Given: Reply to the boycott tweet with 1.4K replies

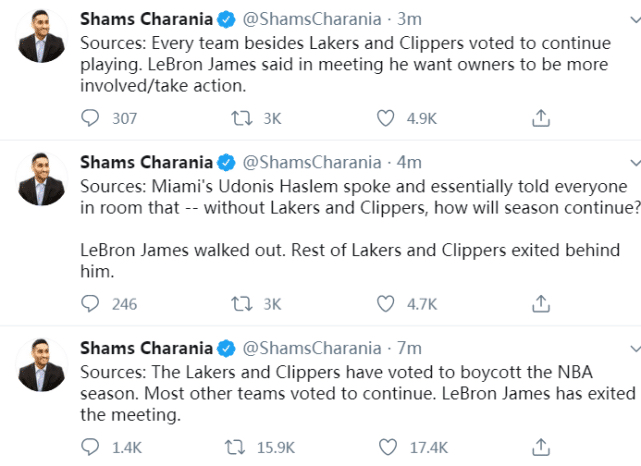Looking at the screenshot, I should (x=91, y=447).
